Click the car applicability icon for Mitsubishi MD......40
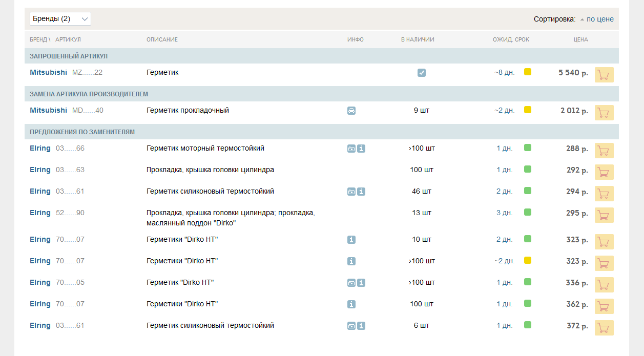The height and width of the screenshot is (356, 644). pyautogui.click(x=351, y=111)
